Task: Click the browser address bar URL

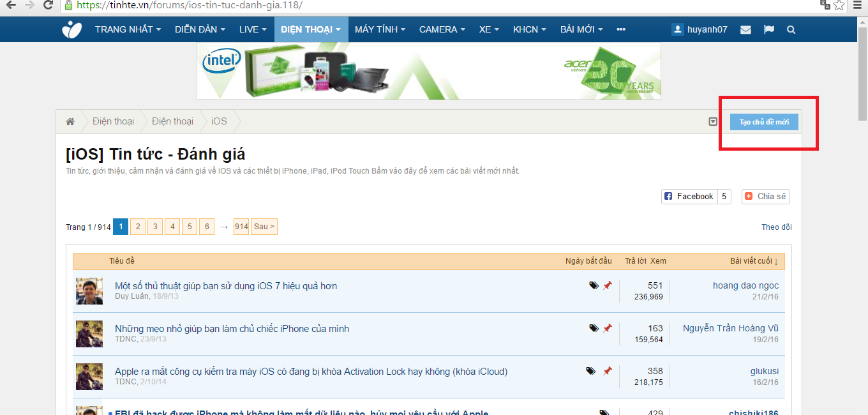Action: [189, 5]
